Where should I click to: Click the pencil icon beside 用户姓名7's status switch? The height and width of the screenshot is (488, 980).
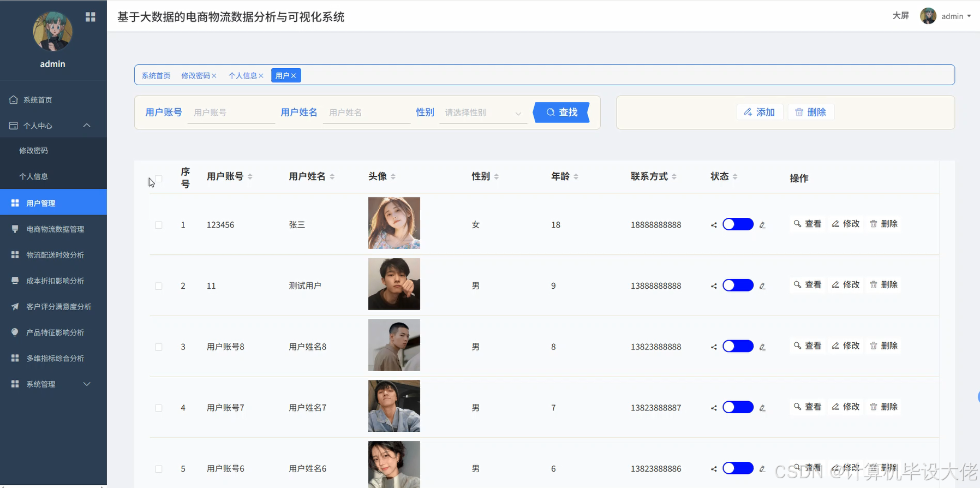pos(762,408)
